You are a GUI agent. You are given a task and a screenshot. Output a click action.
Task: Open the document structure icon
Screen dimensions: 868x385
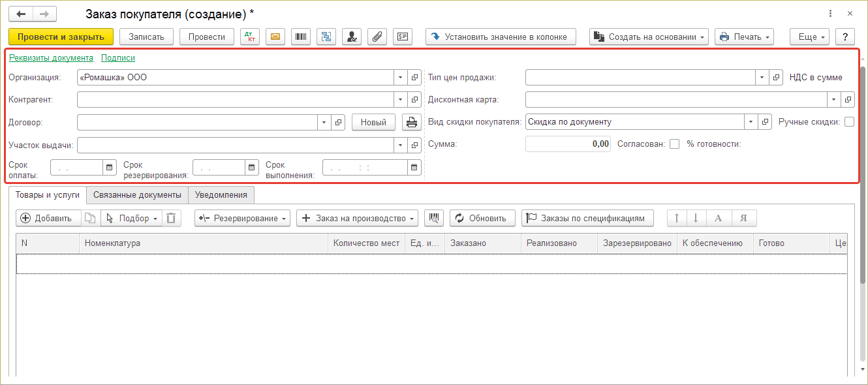point(326,37)
